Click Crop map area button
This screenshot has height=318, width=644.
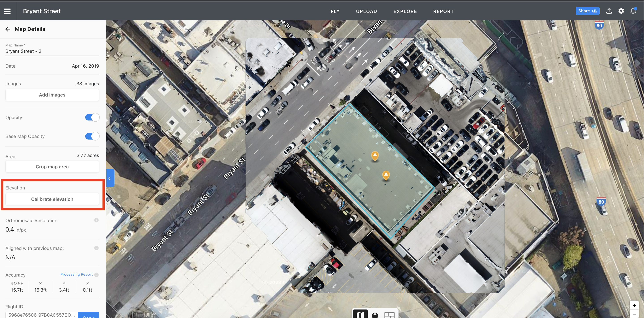point(52,167)
